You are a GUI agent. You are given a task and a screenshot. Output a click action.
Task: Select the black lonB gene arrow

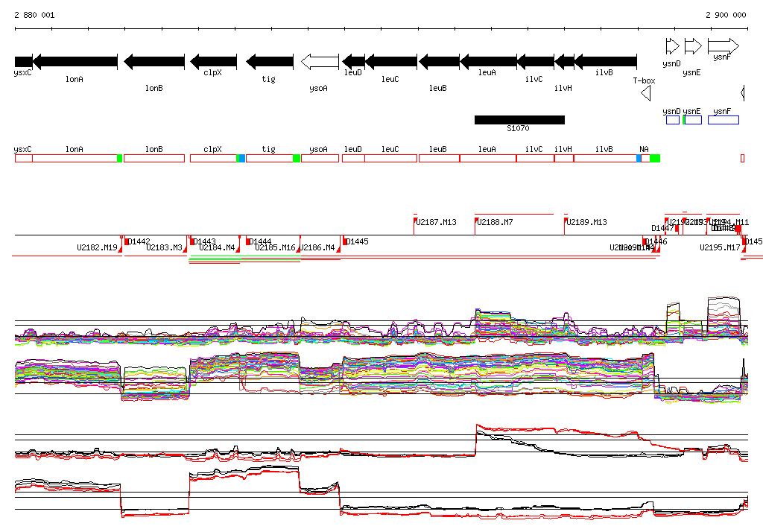[154, 62]
